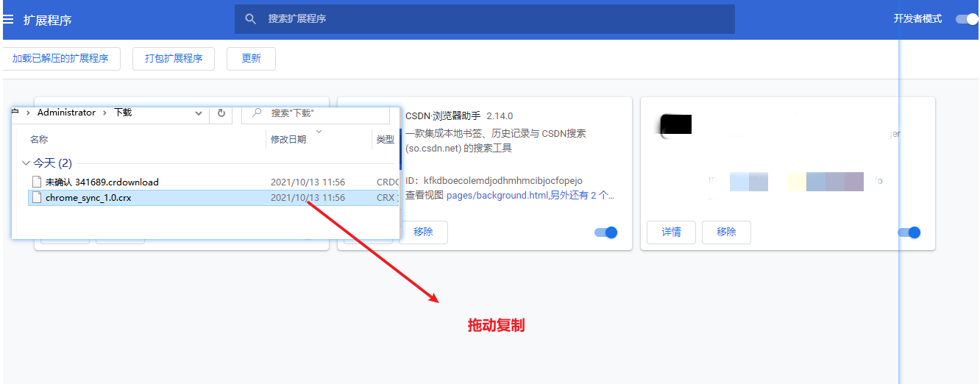Collapse the Today (2) group
980x384 pixels.
click(26, 163)
